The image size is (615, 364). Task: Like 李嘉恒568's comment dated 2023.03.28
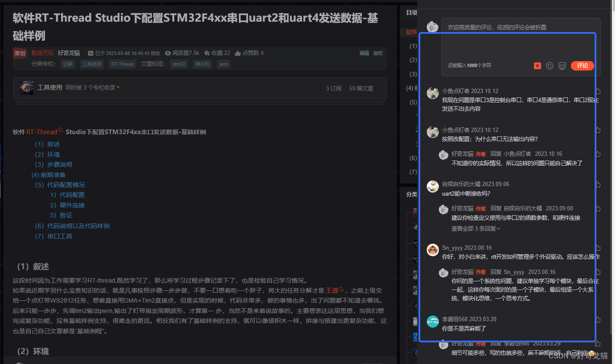coord(598,319)
